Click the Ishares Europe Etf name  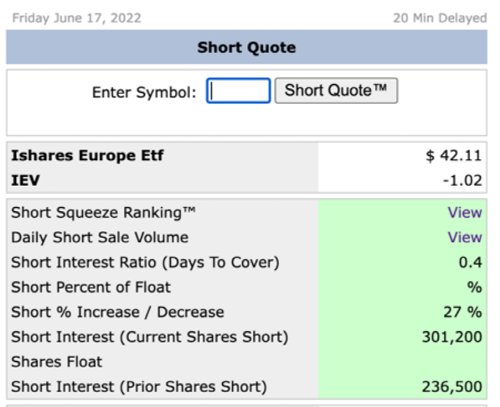[x=87, y=156]
